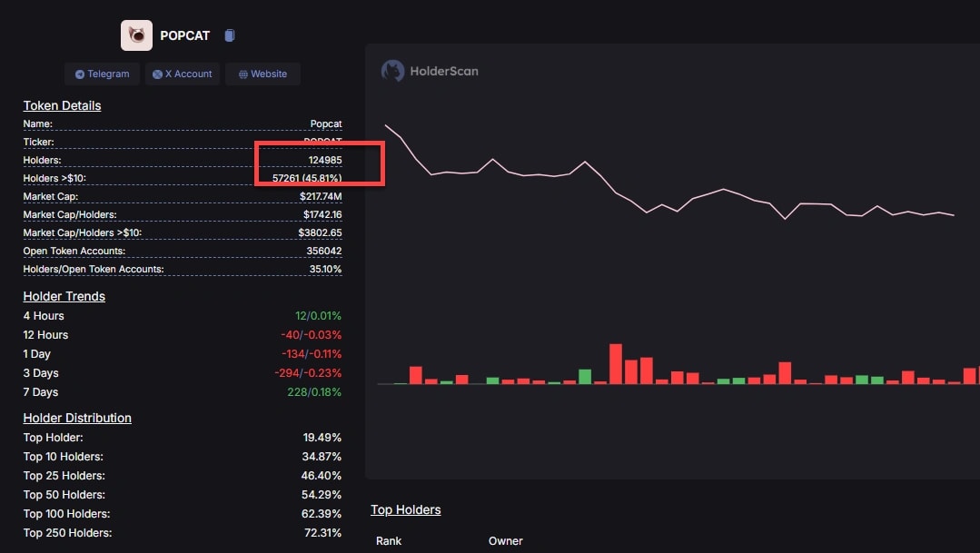Click the 4 Hours trend value 12/0.01%

pos(318,316)
